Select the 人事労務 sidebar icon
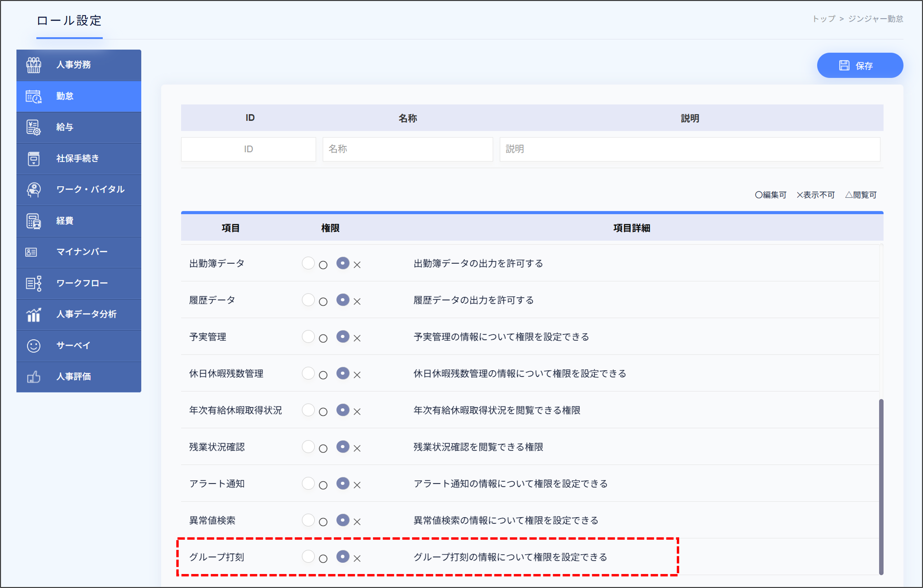Screen dimensions: 923x588 (x=34, y=65)
